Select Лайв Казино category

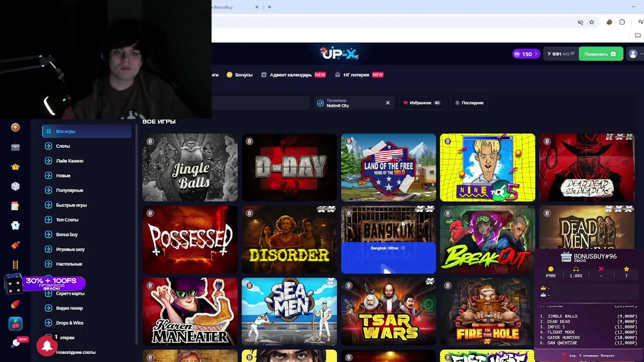tap(87, 161)
